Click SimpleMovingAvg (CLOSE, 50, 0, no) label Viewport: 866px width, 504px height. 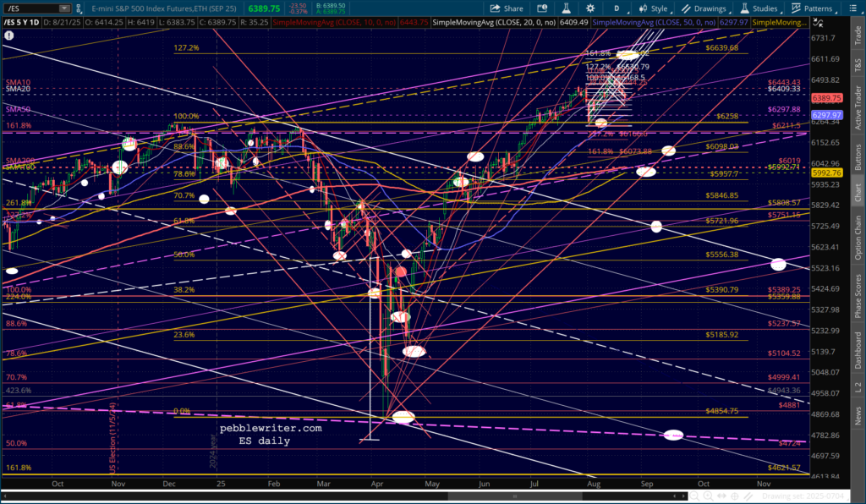654,23
